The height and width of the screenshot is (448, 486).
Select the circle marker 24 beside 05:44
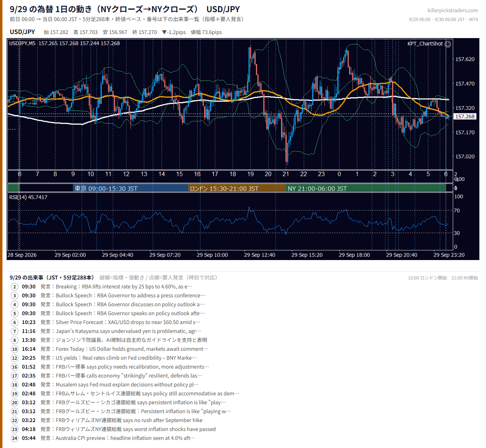(x=15, y=438)
